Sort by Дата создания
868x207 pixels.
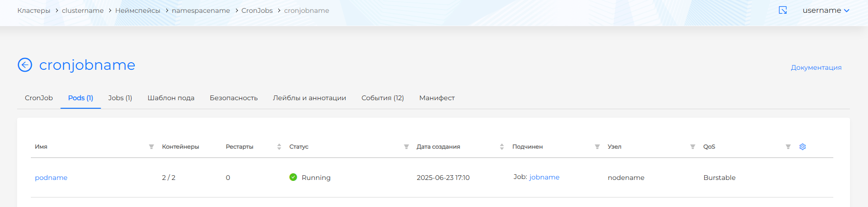click(501, 147)
